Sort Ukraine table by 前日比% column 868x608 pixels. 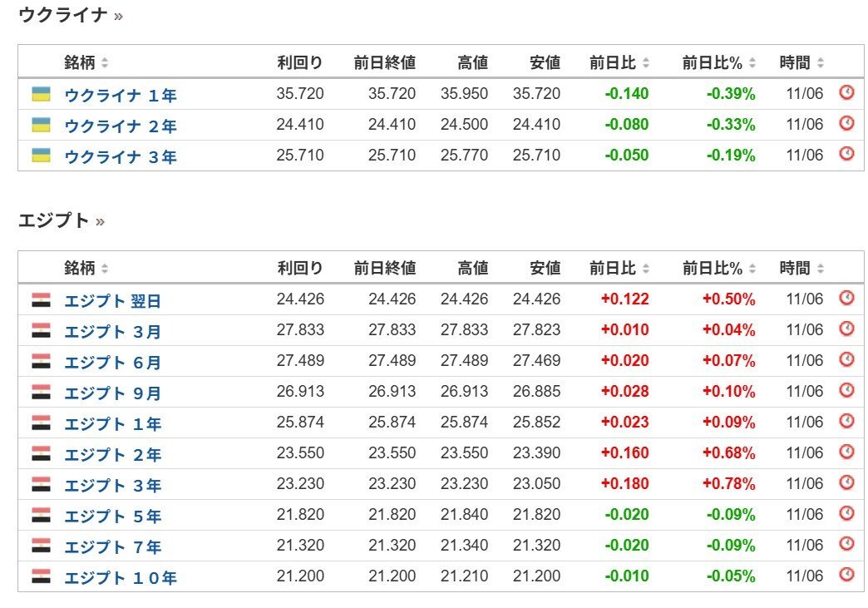point(719,62)
